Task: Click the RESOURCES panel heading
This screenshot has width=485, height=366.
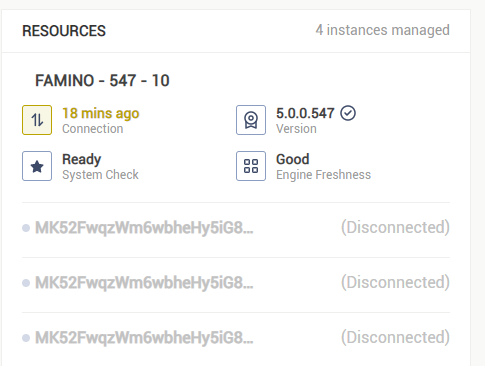Action: pos(64,31)
